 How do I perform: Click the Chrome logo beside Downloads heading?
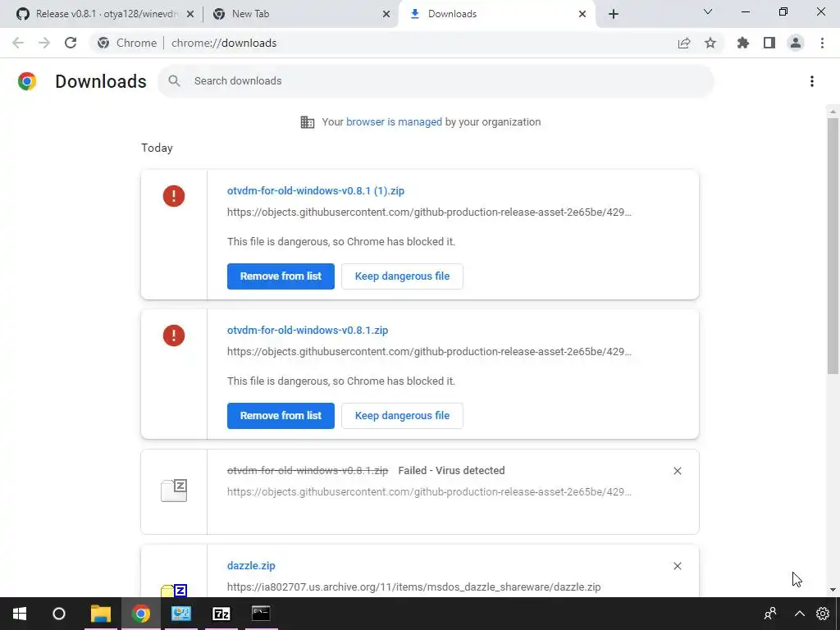pos(27,81)
